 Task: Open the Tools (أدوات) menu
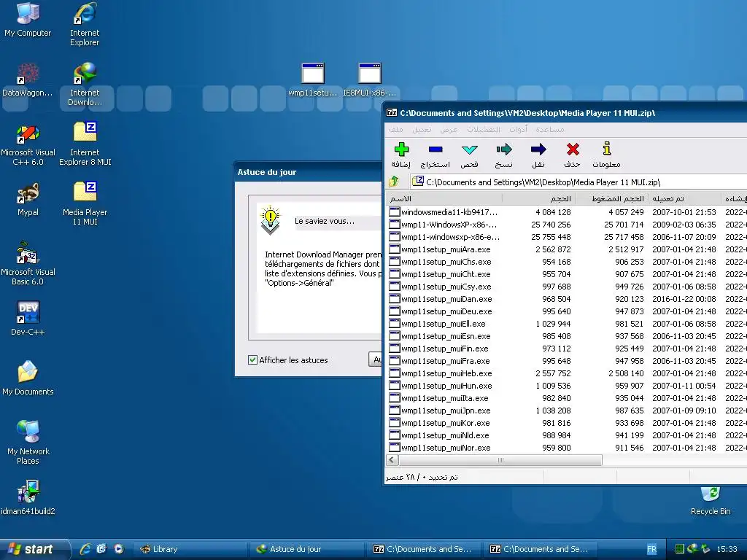(x=518, y=130)
